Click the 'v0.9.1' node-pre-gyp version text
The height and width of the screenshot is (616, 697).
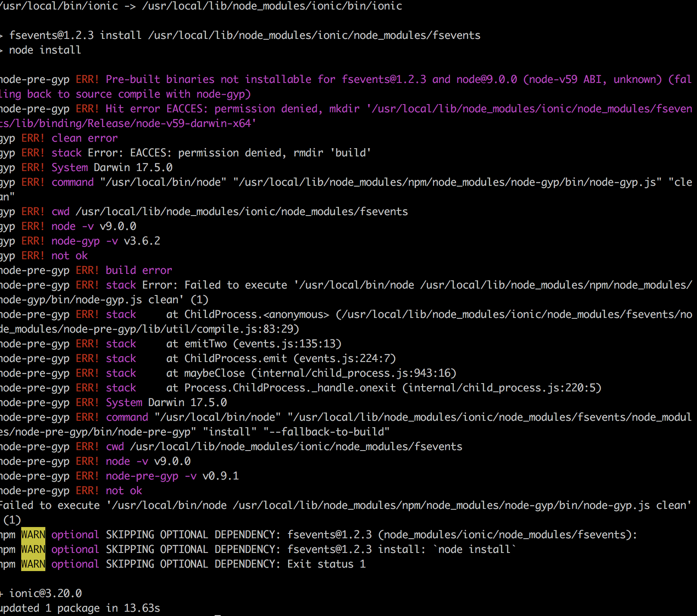click(x=221, y=476)
